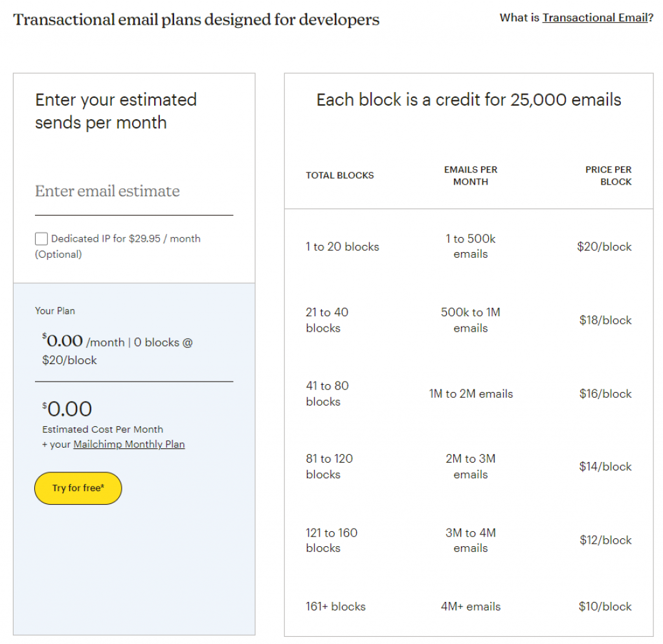This screenshot has width=663, height=644.
Task: Select the 1 to 20 blocks row label
Action: tap(343, 247)
